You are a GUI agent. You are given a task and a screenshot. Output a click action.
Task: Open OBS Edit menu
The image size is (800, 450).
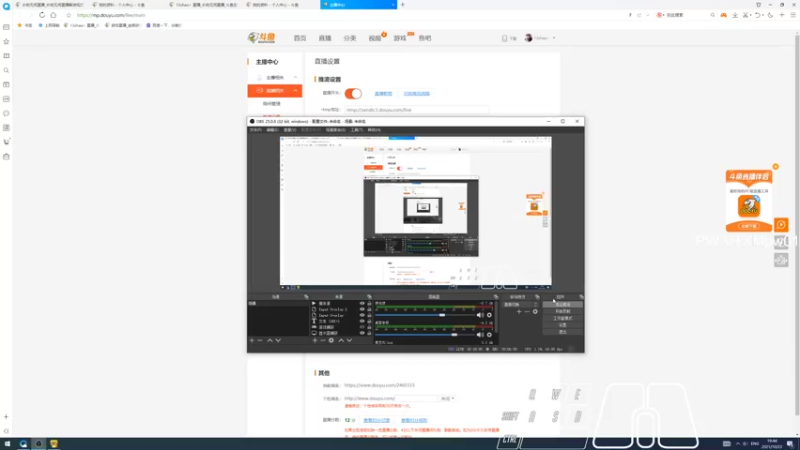coord(272,130)
